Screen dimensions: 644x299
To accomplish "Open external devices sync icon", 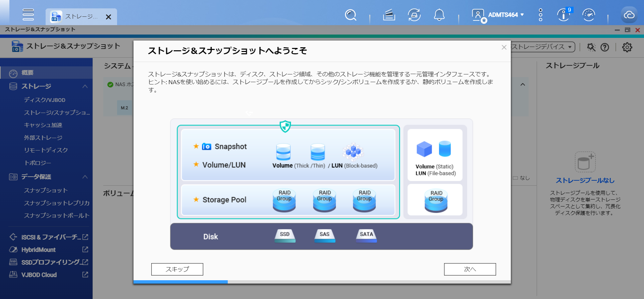I will (414, 15).
